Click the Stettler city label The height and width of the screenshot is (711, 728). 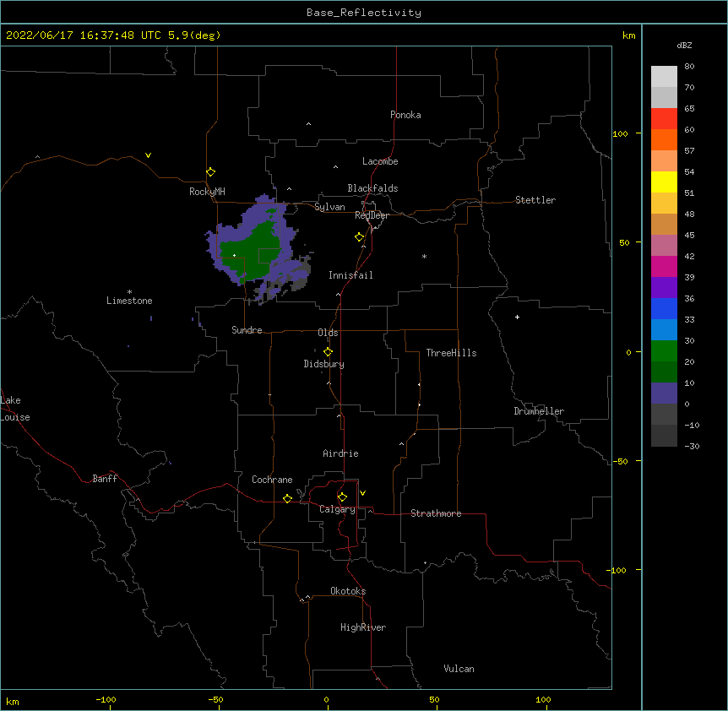pos(535,200)
